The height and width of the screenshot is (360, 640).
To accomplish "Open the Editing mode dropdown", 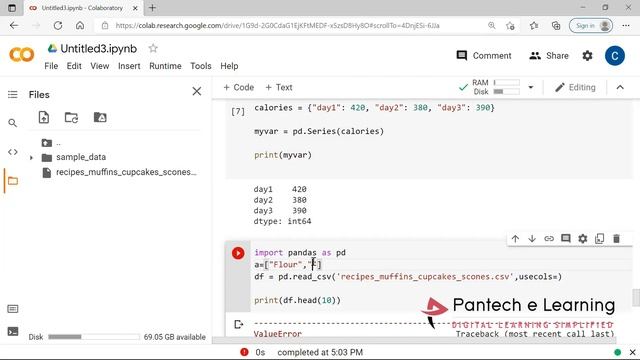I will coord(576,87).
